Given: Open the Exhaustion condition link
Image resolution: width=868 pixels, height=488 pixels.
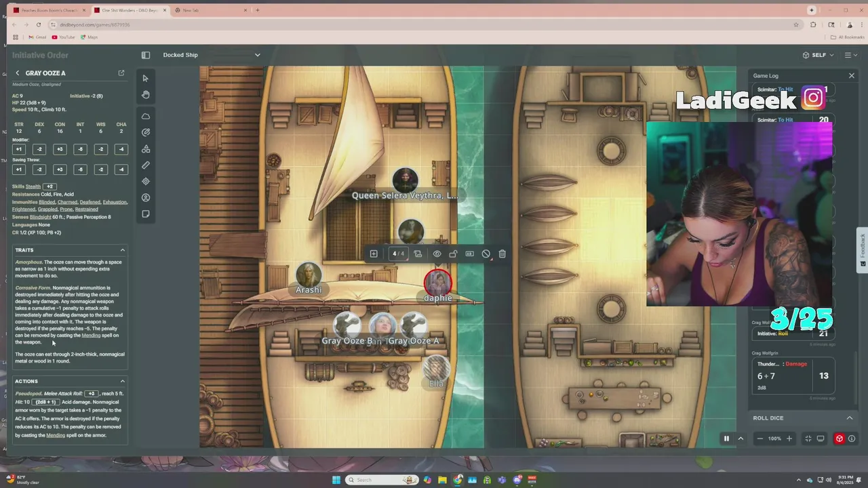Looking at the screenshot, I should (x=115, y=202).
